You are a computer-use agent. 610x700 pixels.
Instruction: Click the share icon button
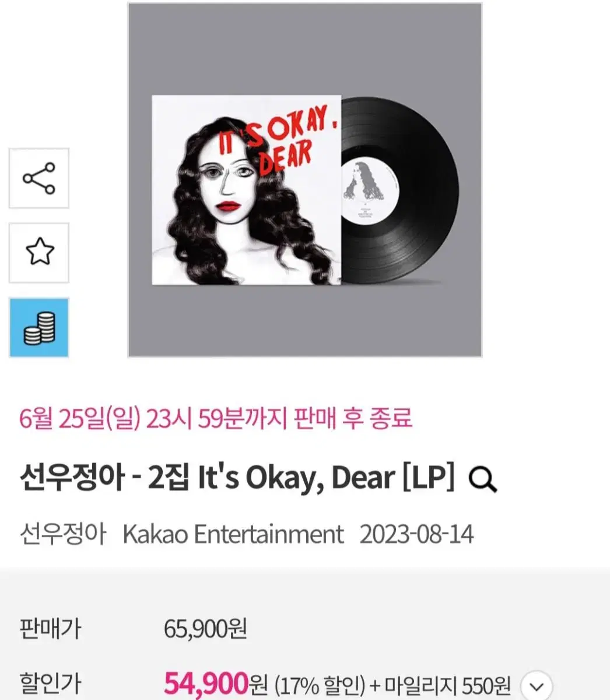tap(39, 178)
